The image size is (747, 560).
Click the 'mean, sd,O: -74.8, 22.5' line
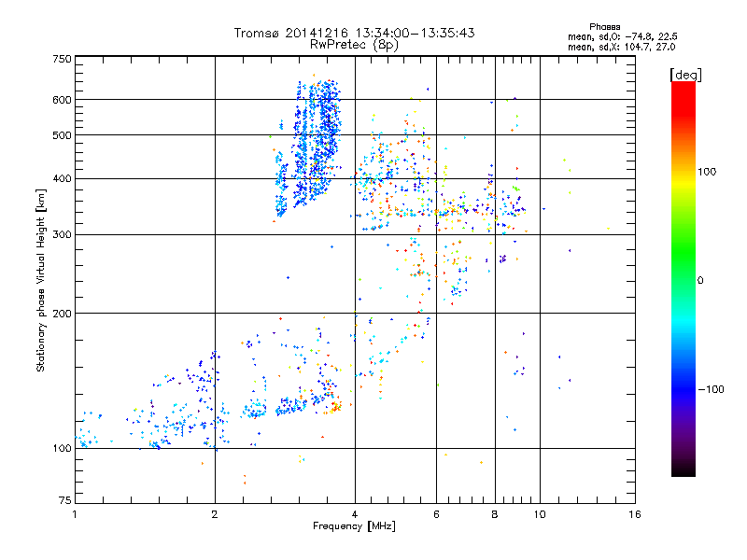pos(622,36)
